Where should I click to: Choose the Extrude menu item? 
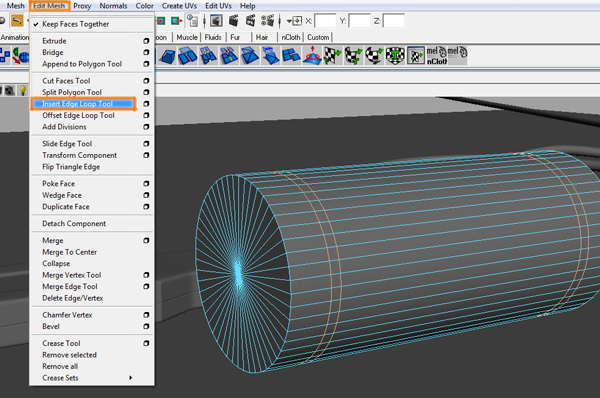pyautogui.click(x=54, y=41)
